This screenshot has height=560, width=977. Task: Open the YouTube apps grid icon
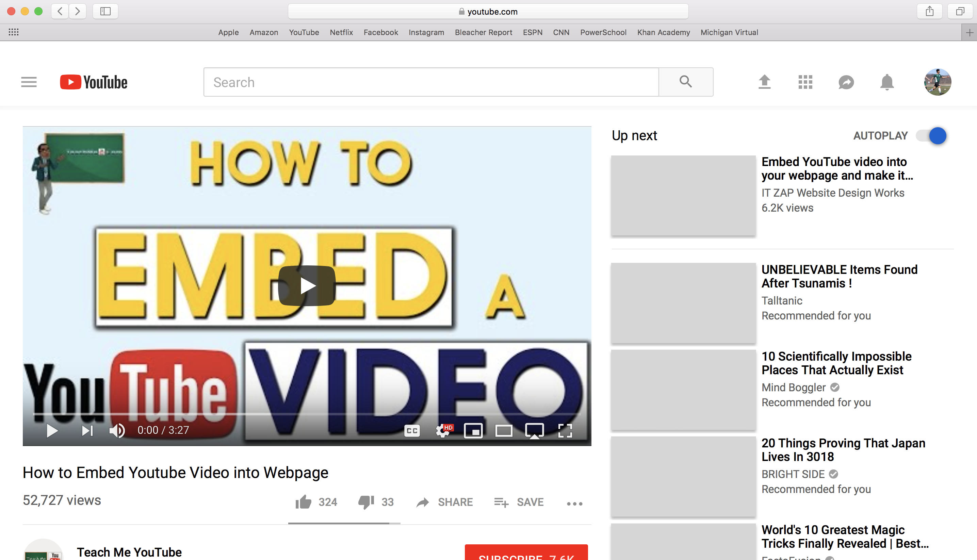tap(805, 82)
